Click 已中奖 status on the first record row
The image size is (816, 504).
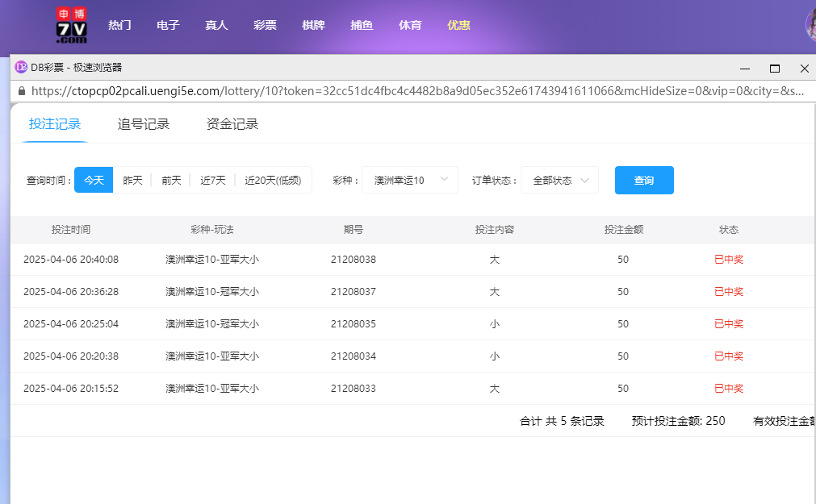[x=729, y=259]
